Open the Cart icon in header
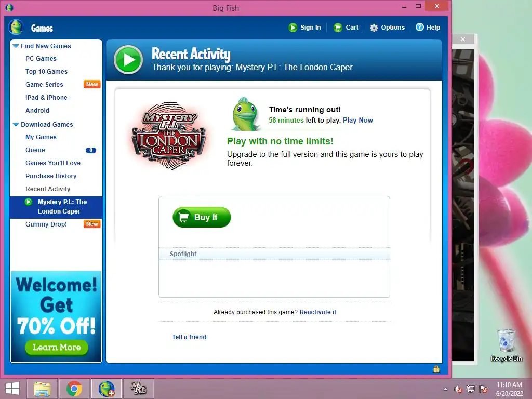Viewport: 532px width, 399px height. [338, 28]
